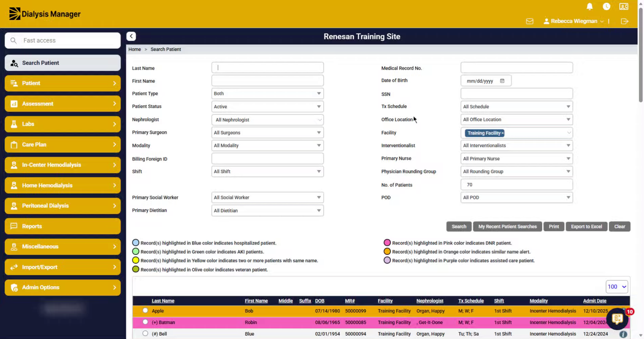
Task: Click the pink DNR patient legend circle
Action: click(x=387, y=243)
